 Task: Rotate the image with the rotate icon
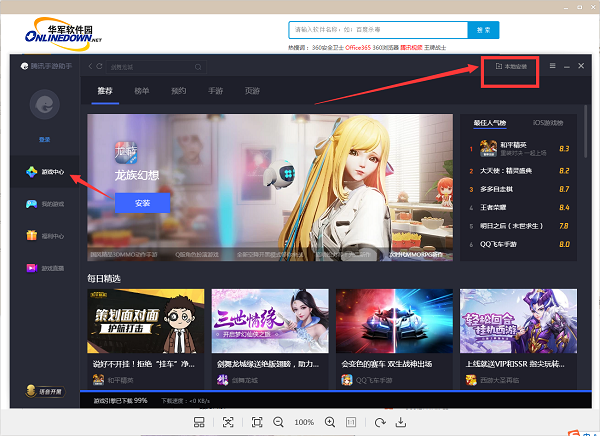point(380,422)
